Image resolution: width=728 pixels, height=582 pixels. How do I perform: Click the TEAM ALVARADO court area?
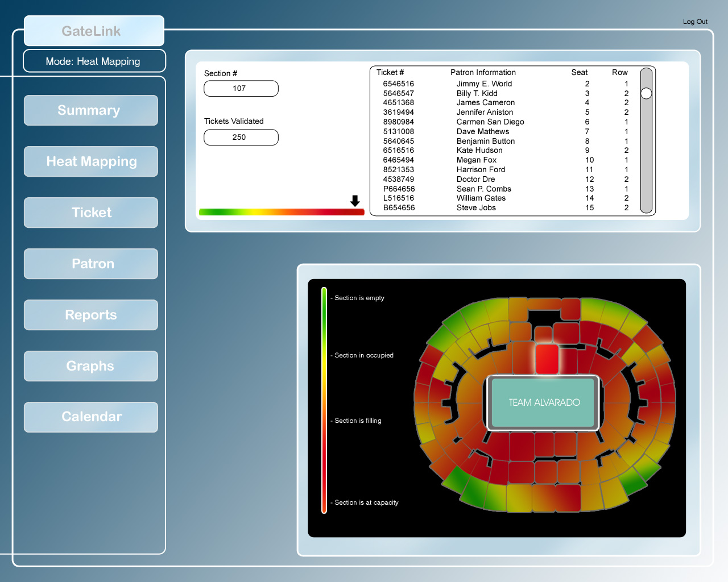pos(544,402)
